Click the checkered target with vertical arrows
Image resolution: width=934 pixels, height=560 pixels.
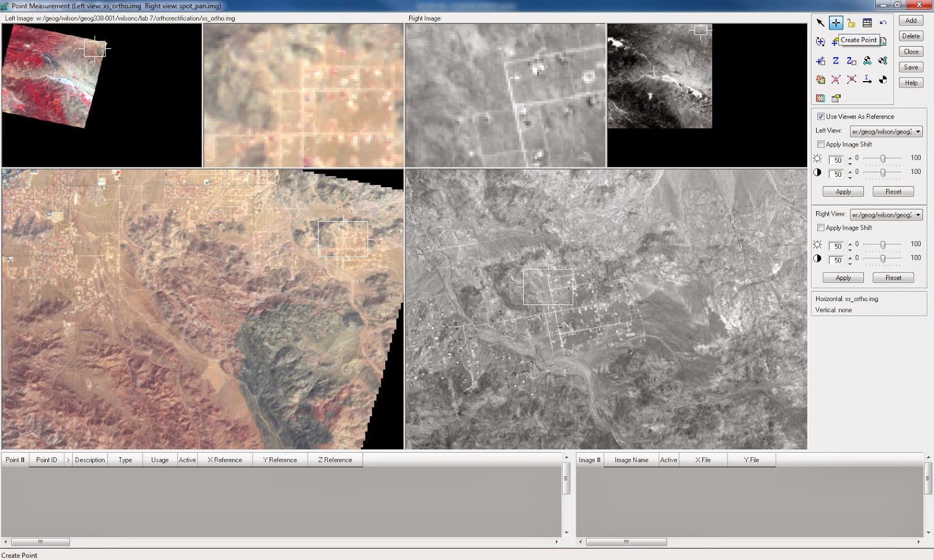[883, 61]
